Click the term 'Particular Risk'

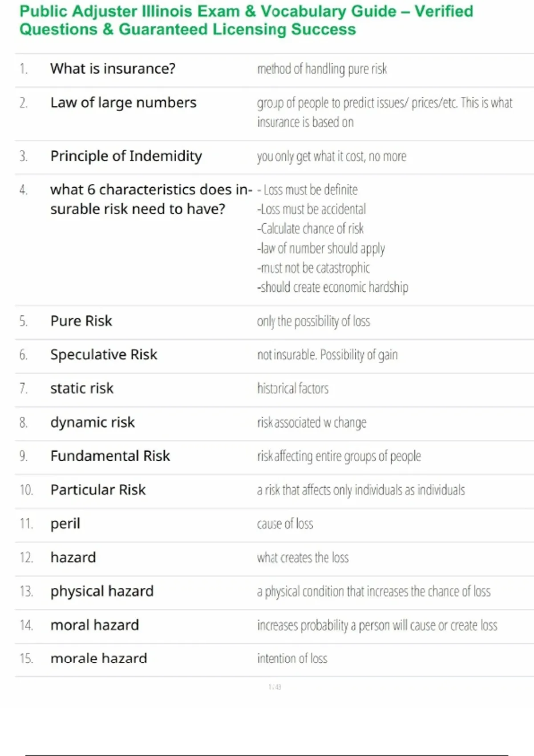[98, 490]
